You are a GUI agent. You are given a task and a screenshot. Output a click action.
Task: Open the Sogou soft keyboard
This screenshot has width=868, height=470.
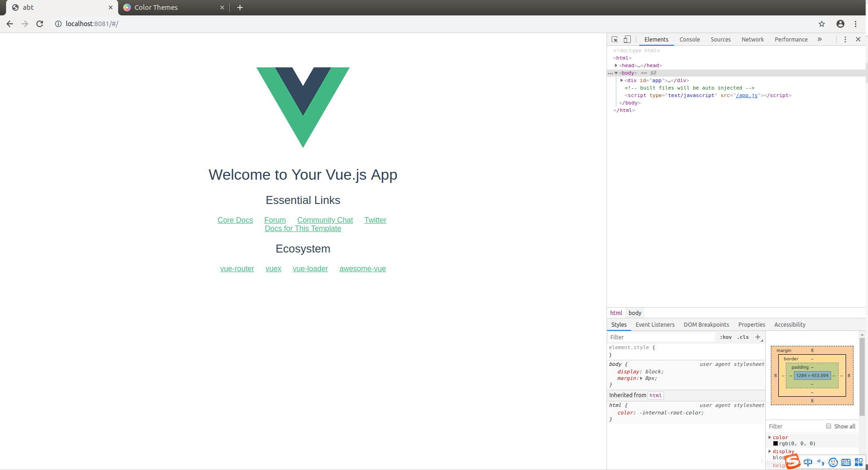[846, 463]
